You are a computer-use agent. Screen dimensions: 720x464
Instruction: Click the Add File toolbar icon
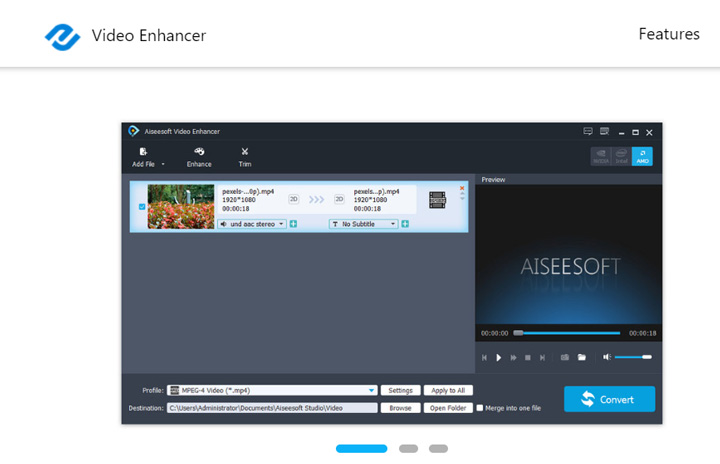(x=143, y=152)
